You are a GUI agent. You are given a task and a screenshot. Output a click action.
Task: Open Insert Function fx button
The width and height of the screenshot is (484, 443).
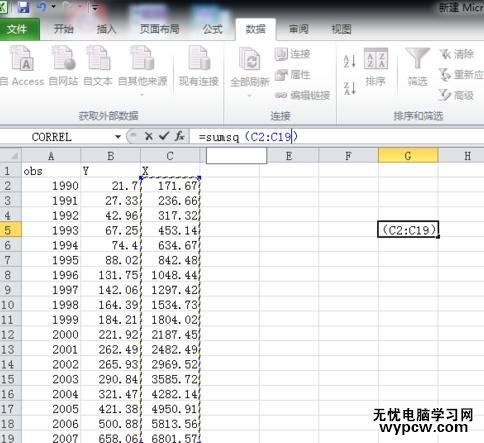tap(179, 136)
